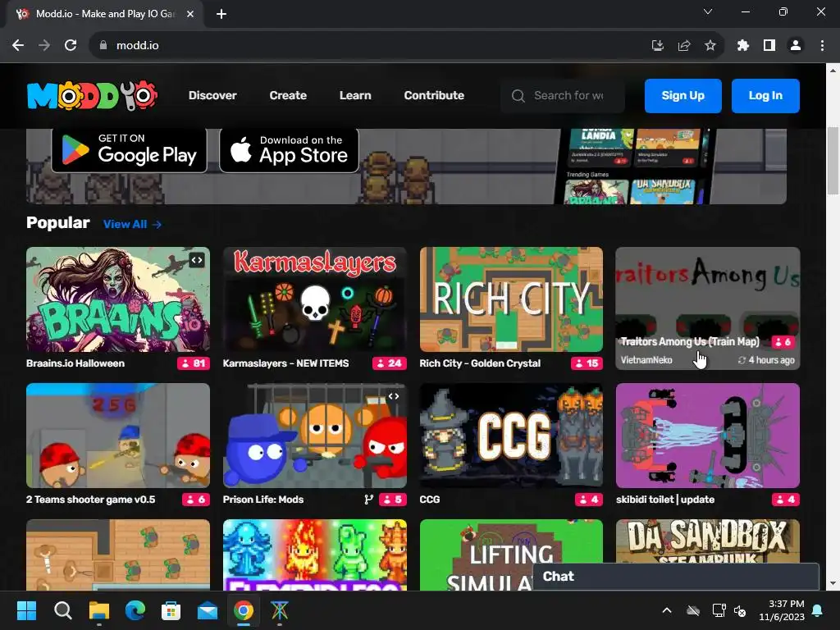Image resolution: width=840 pixels, height=630 pixels.
Task: Click the site lock icon in address bar
Action: pos(103,46)
